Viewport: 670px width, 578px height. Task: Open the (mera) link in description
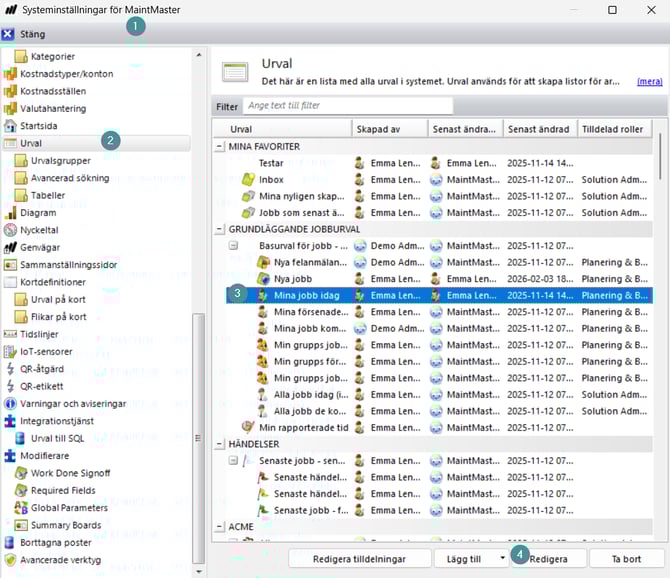pos(648,81)
